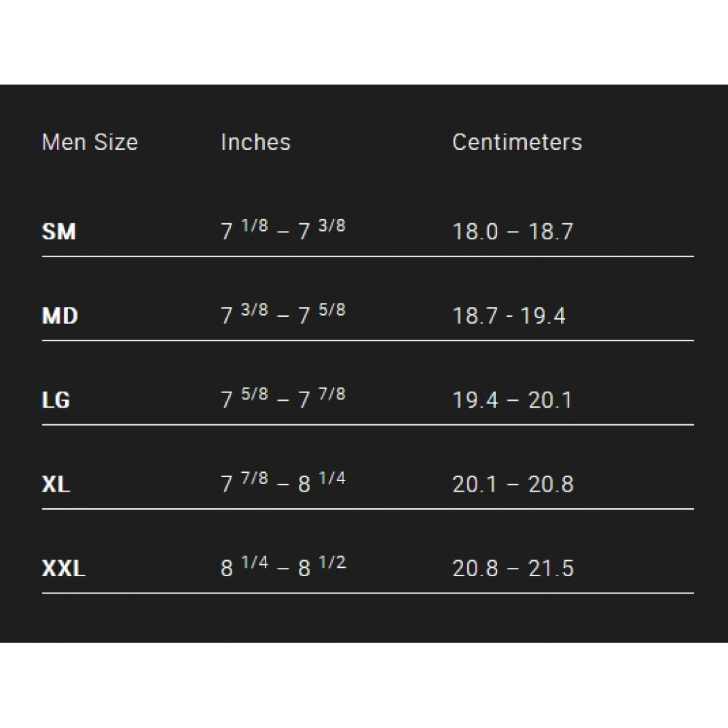
Task: Click the 7 1/8 inch value
Action: pos(244,230)
